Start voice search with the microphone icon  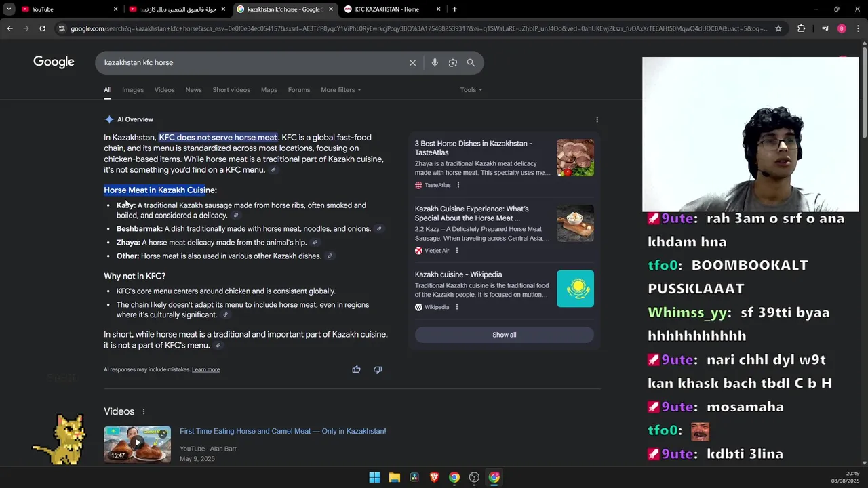point(435,62)
